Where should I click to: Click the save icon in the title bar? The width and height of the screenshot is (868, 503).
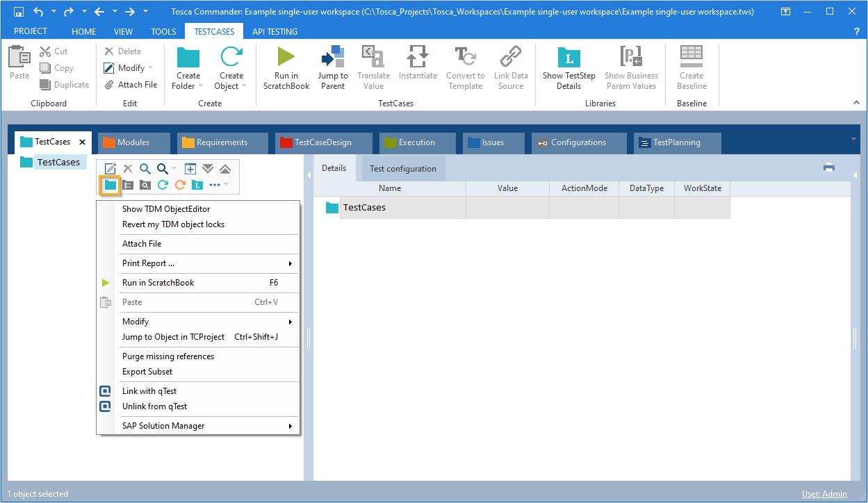(x=19, y=12)
